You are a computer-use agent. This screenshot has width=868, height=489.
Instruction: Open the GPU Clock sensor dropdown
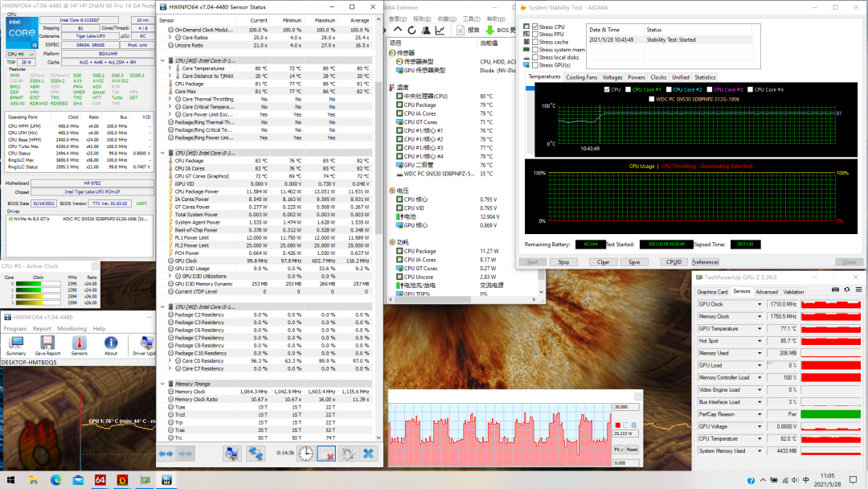[759, 305]
